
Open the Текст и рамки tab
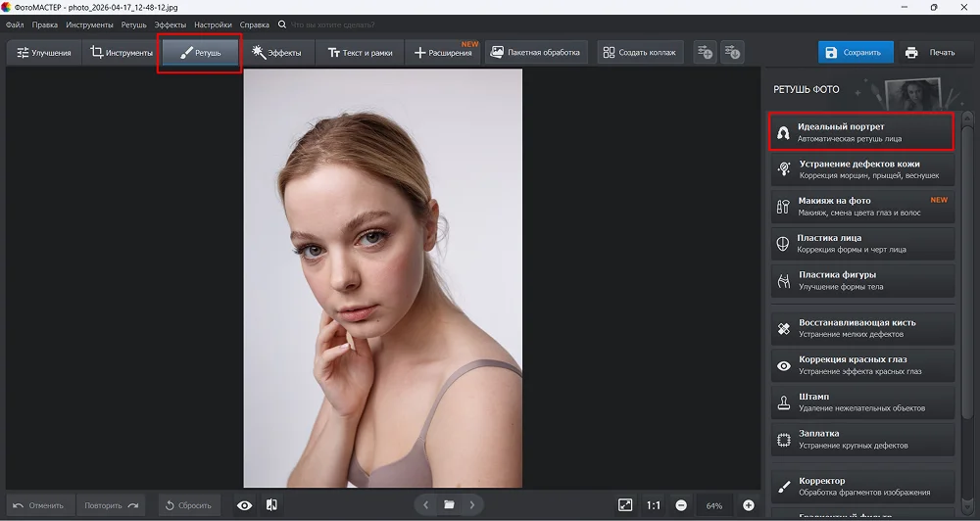pyautogui.click(x=360, y=53)
